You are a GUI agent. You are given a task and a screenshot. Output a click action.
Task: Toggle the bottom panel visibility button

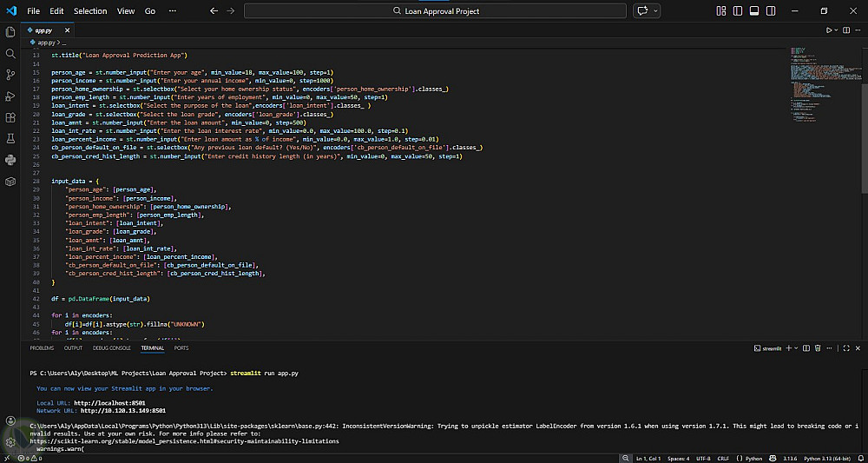click(754, 11)
